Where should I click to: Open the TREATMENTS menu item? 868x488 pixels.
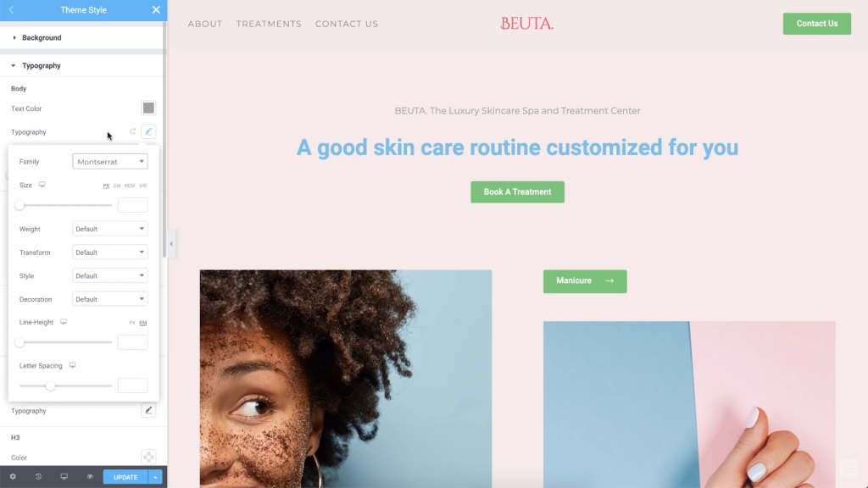[x=269, y=24]
